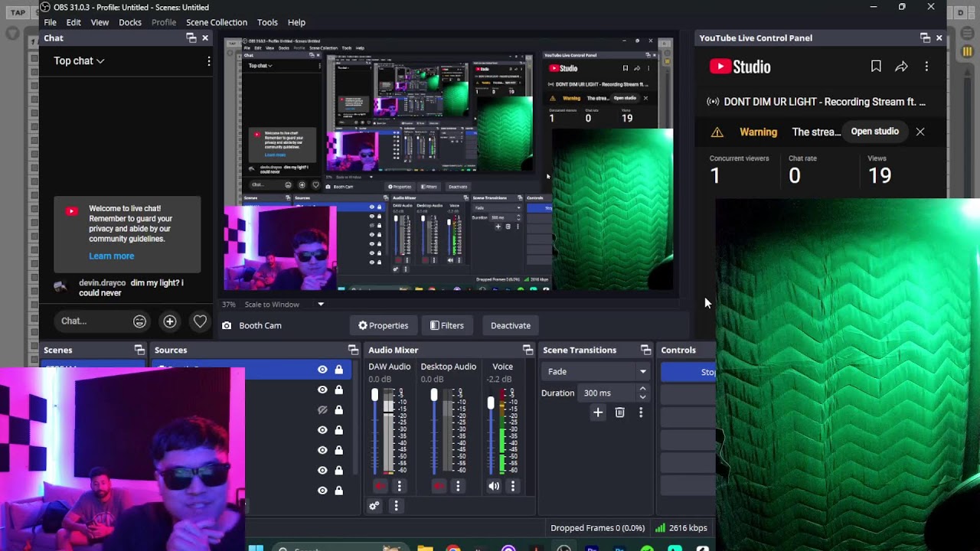Open the chat options three-dot menu
The width and height of the screenshot is (980, 551).
(208, 61)
